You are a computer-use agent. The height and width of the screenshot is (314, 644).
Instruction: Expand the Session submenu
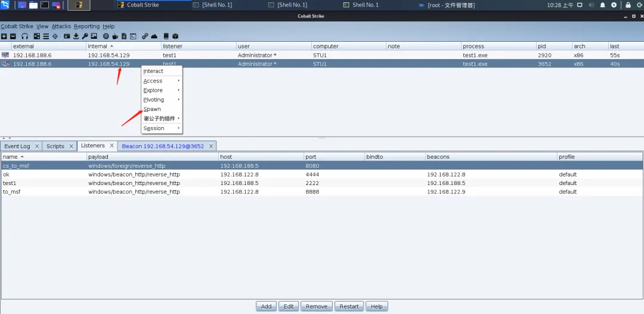pos(162,128)
